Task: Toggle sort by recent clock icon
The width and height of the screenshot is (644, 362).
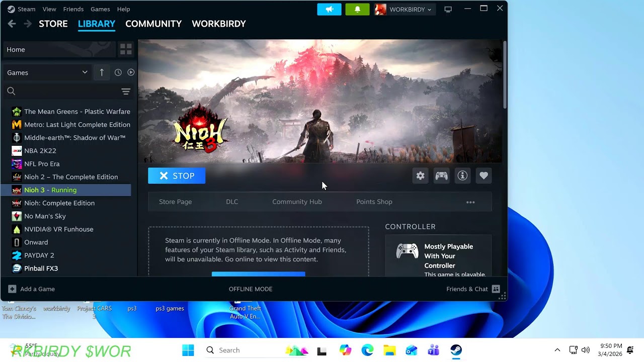Action: (118, 72)
